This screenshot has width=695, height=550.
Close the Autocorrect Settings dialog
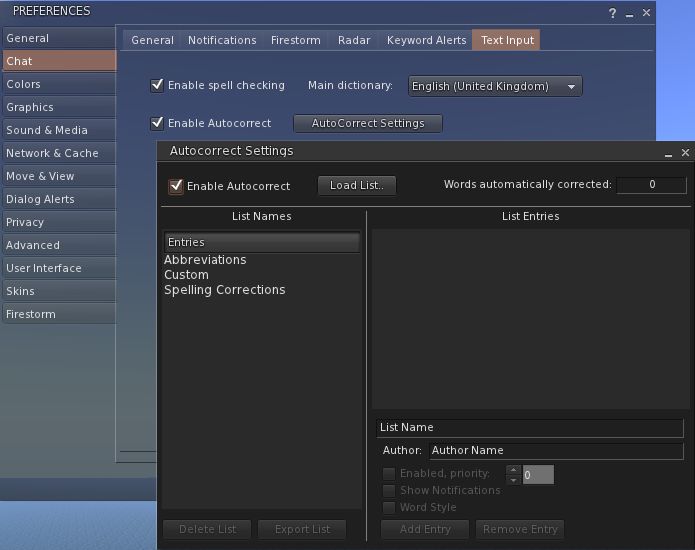(685, 153)
